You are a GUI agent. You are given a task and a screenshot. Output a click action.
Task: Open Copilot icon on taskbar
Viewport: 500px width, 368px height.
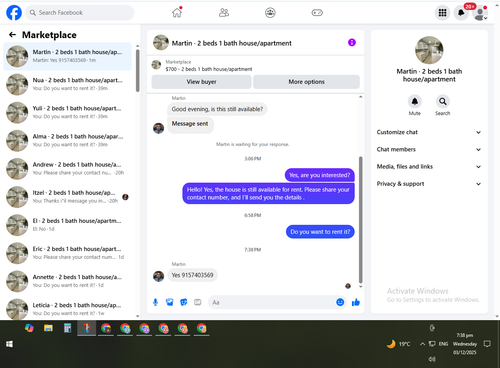tap(29, 328)
